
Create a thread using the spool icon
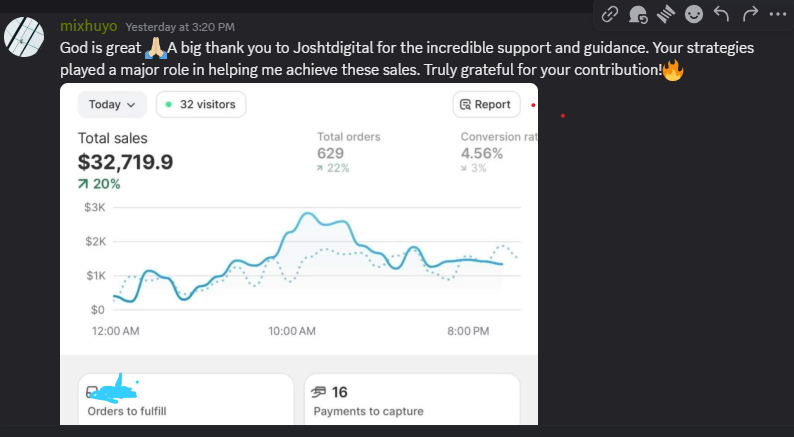(665, 13)
